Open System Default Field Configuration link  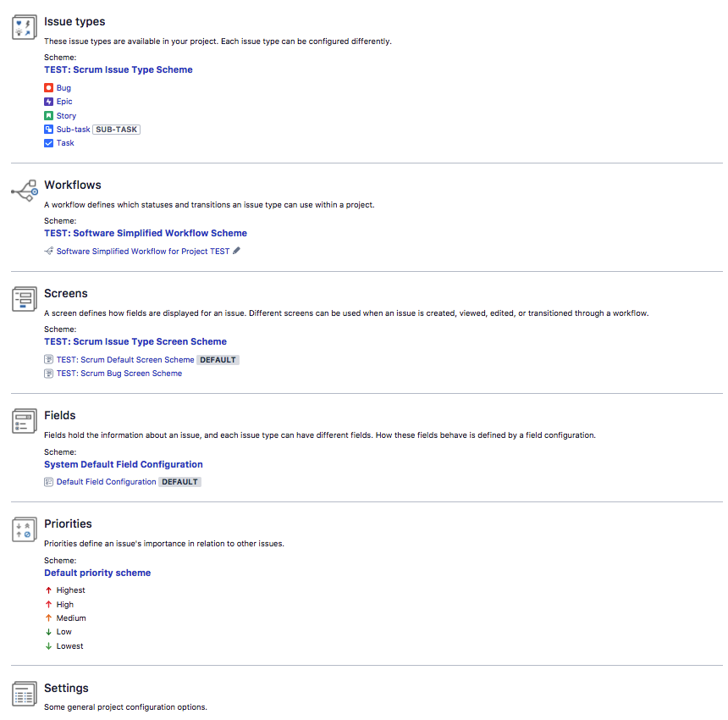pos(124,464)
